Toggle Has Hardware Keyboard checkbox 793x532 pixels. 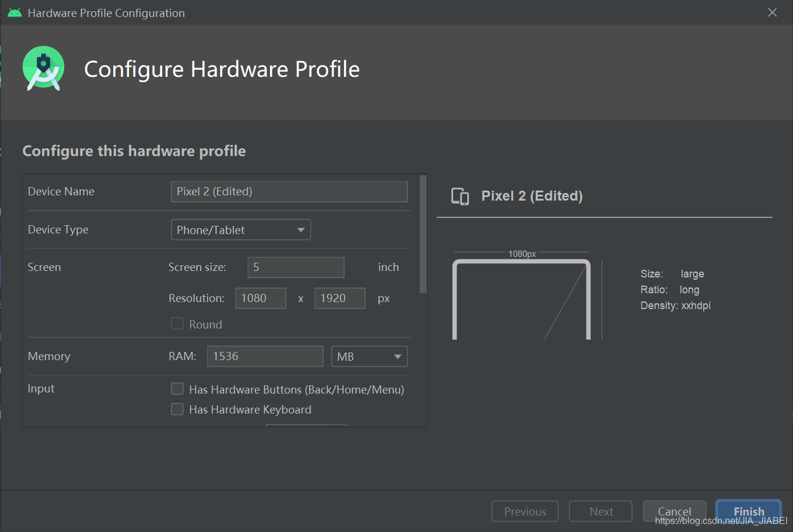177,409
